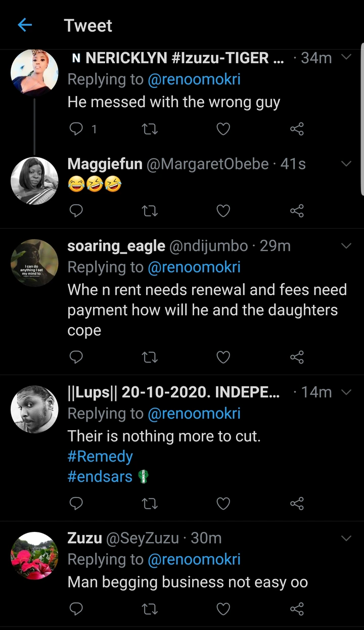The image size is (364, 630).
Task: Like Zuzu's begging business tweet
Action: (223, 608)
